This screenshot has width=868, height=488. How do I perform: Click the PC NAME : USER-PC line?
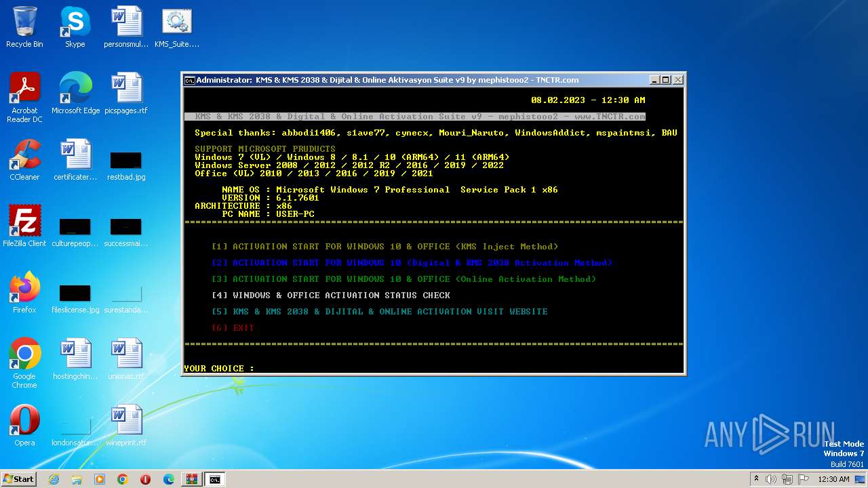click(x=268, y=214)
